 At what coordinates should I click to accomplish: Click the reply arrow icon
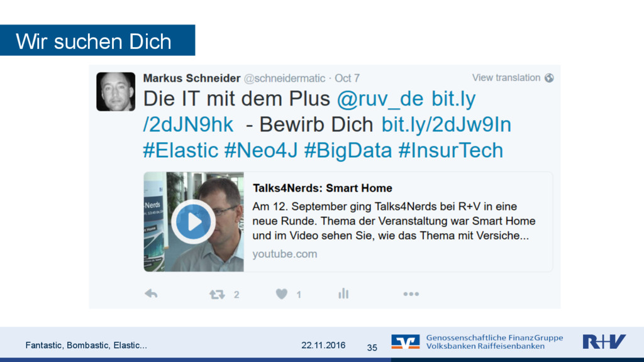(x=151, y=294)
